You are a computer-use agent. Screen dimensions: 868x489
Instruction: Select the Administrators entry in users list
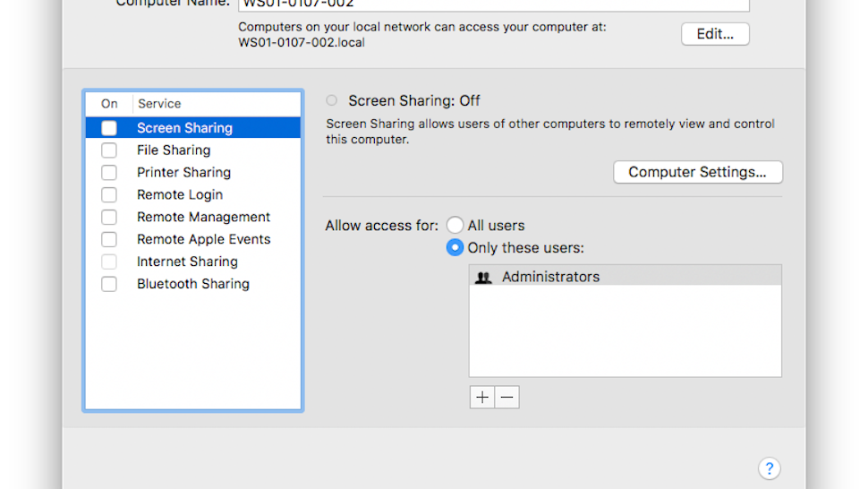pyautogui.click(x=625, y=277)
